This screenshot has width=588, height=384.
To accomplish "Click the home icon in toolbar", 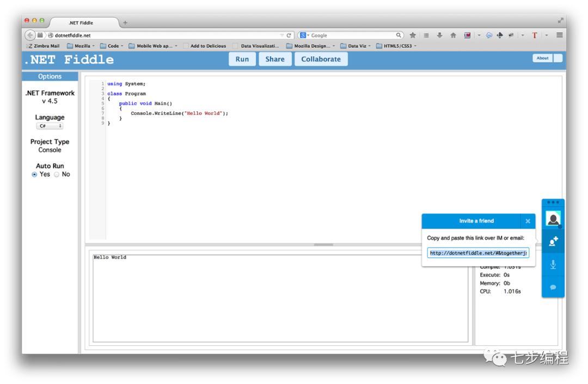I will (x=453, y=35).
